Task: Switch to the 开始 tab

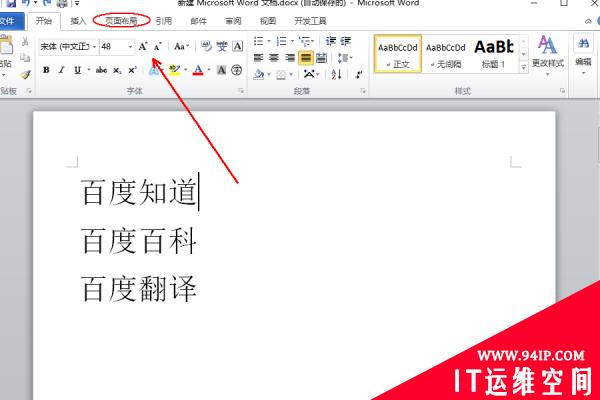Action: 44,21
